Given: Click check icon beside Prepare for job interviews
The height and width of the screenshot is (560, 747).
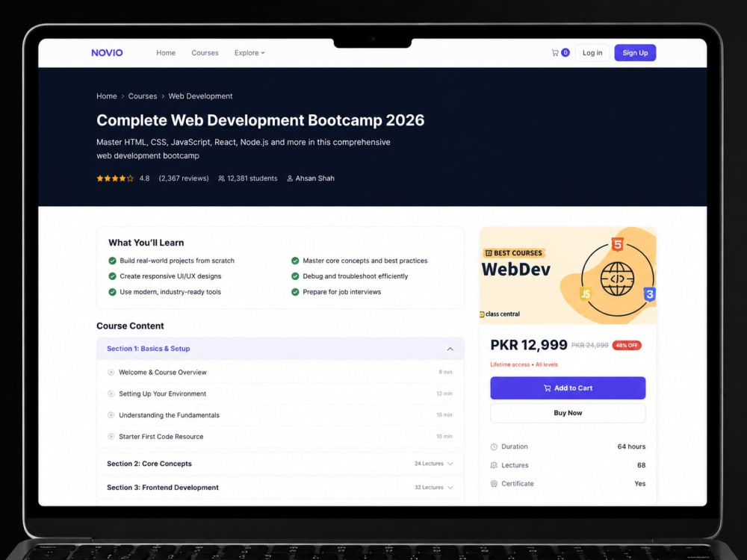Looking at the screenshot, I should tap(295, 292).
